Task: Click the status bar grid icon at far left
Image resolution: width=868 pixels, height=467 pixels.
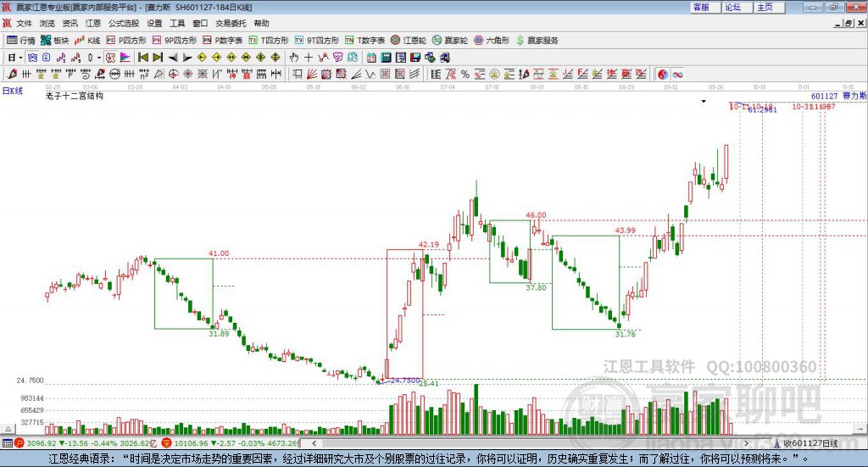Action: pos(7,443)
